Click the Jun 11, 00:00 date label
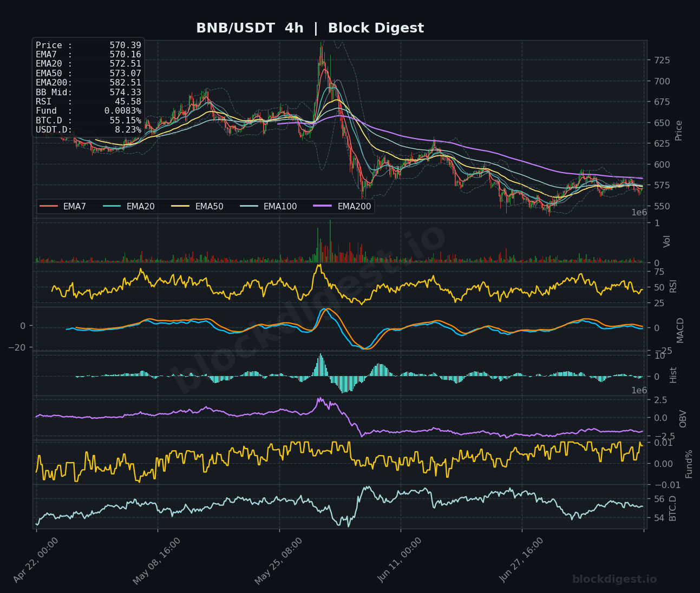The width and height of the screenshot is (700, 593). (400, 561)
